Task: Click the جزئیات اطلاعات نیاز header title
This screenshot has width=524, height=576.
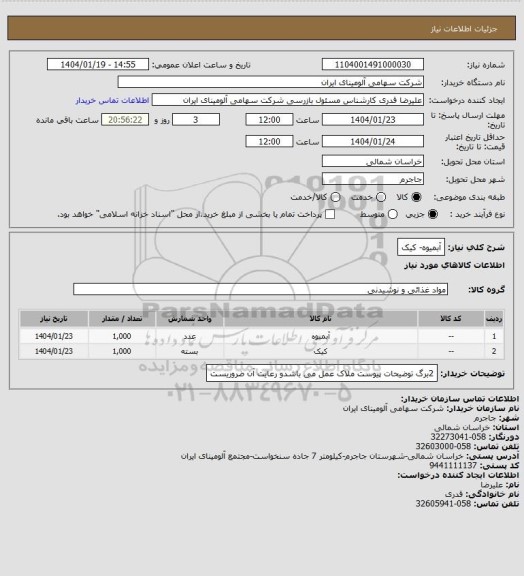Action: [x=464, y=29]
